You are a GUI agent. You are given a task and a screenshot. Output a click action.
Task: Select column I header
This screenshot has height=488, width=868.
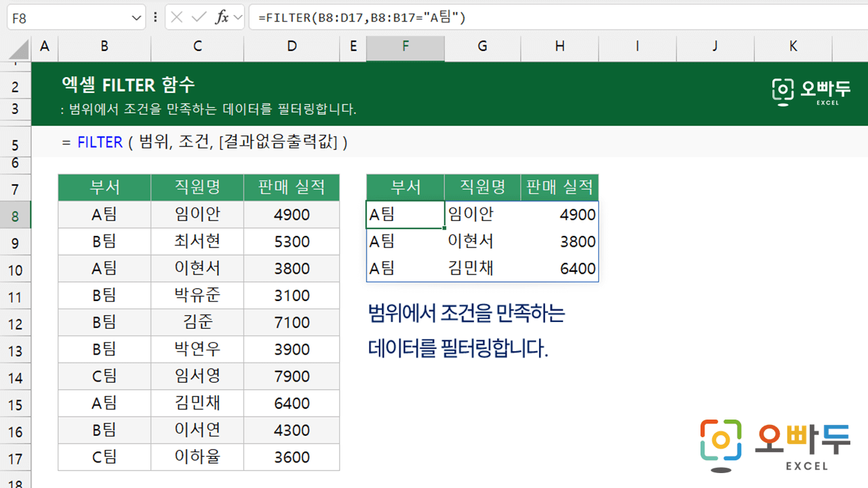tap(637, 46)
